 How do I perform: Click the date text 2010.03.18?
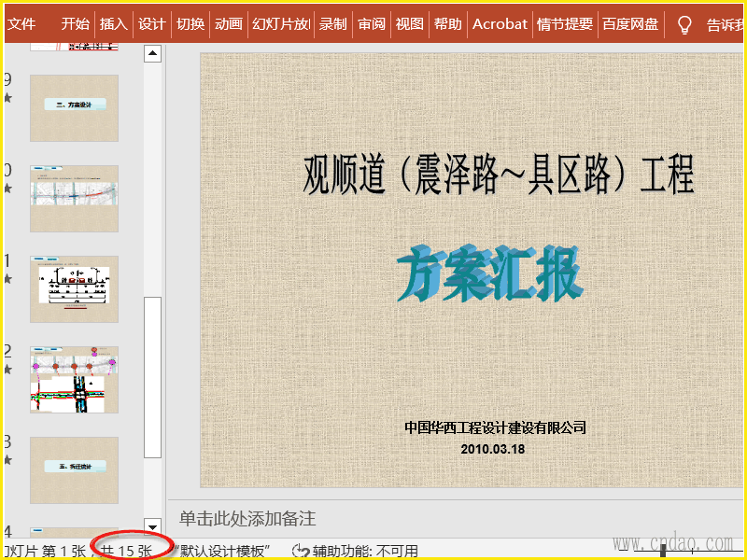point(493,449)
